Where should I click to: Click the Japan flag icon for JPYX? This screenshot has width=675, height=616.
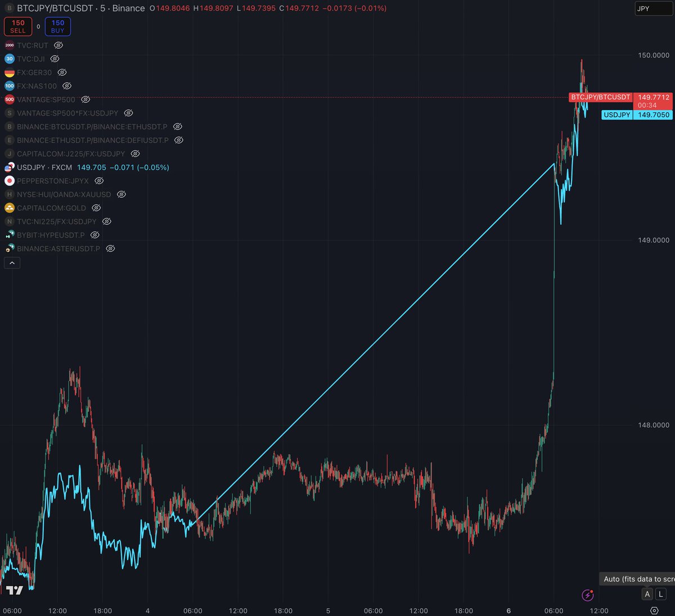10,181
